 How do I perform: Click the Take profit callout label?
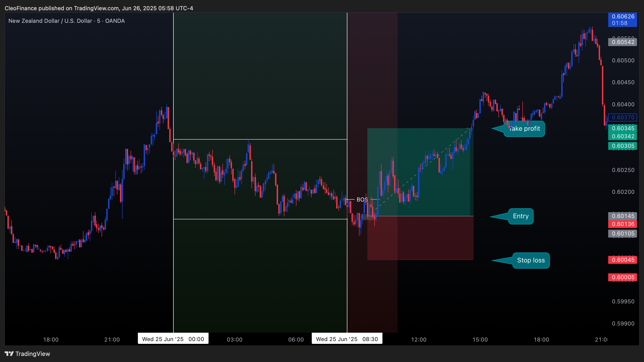coord(524,129)
